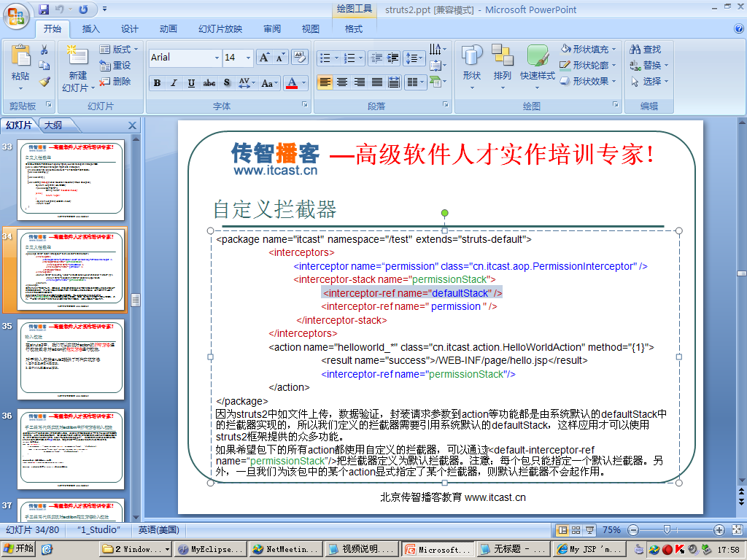The width and height of the screenshot is (747, 560).
Task: Zoom out with the minus button
Action: [633, 529]
